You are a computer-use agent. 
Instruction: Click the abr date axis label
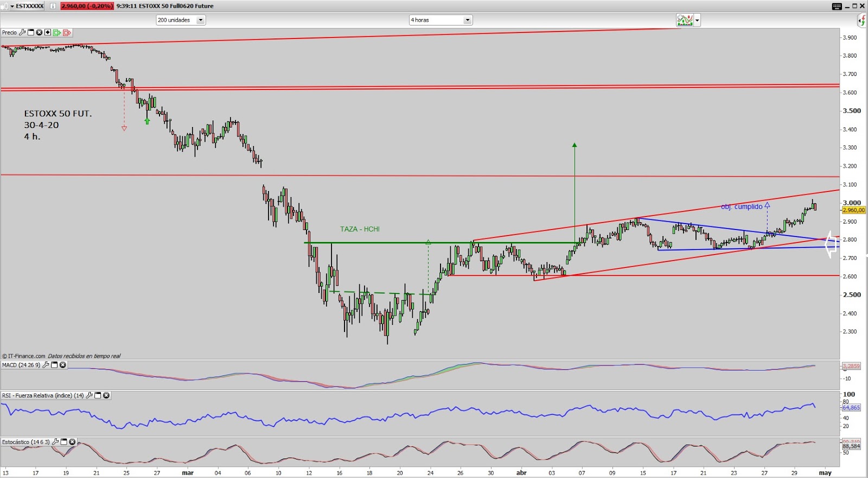point(521,473)
